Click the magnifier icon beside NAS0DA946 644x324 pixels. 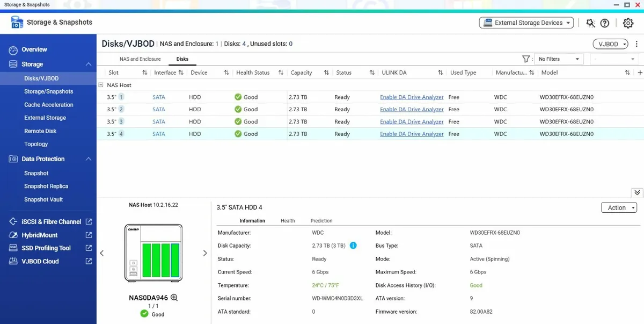(x=174, y=298)
